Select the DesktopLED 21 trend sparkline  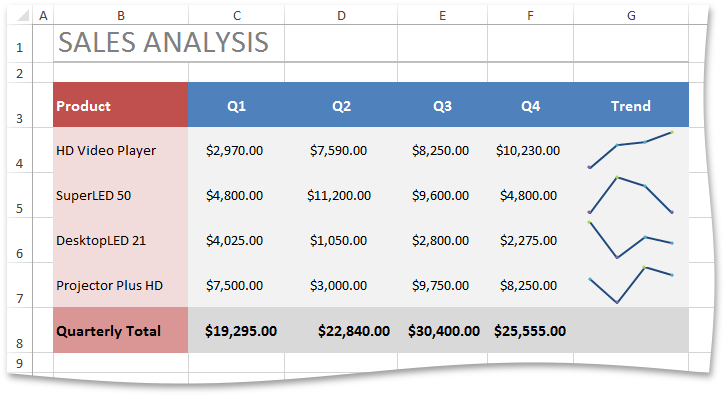tap(630, 240)
